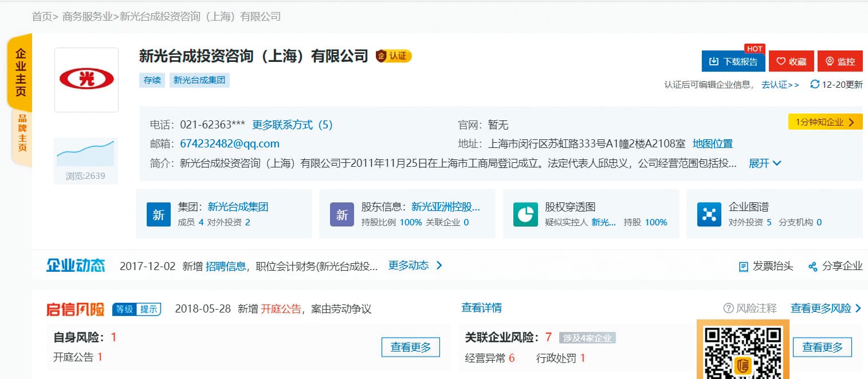The width and height of the screenshot is (868, 379).
Task: Click 对外投资 5 in 企业图谱 card
Action: click(750, 222)
